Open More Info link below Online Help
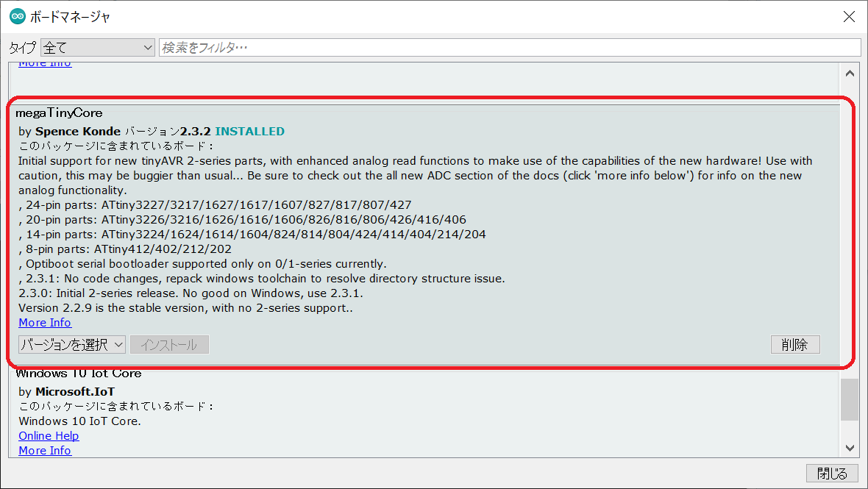The width and height of the screenshot is (868, 489). tap(45, 450)
